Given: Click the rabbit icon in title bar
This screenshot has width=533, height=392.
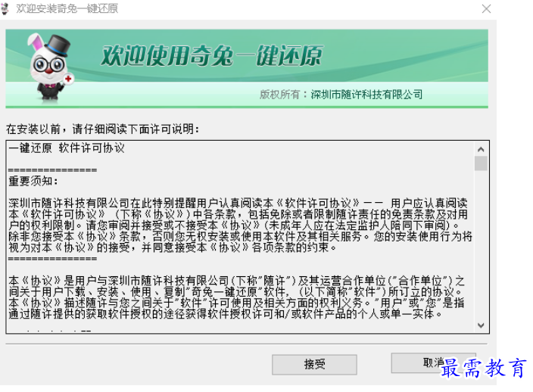Looking at the screenshot, I should (5, 9).
